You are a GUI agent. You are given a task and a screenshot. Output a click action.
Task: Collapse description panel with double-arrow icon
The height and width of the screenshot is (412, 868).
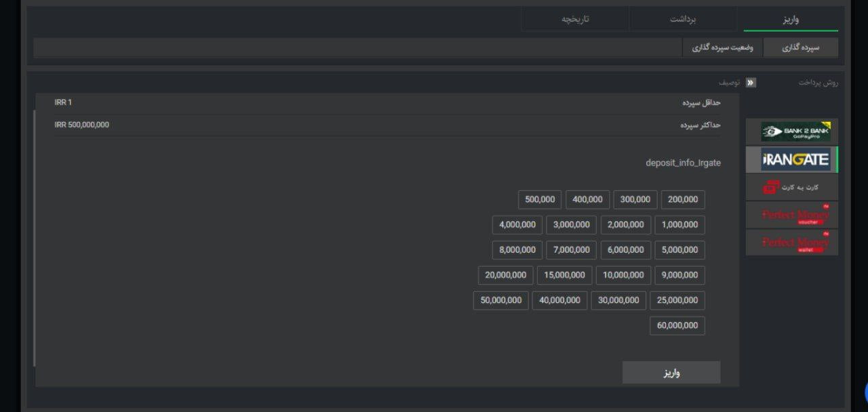(751, 83)
